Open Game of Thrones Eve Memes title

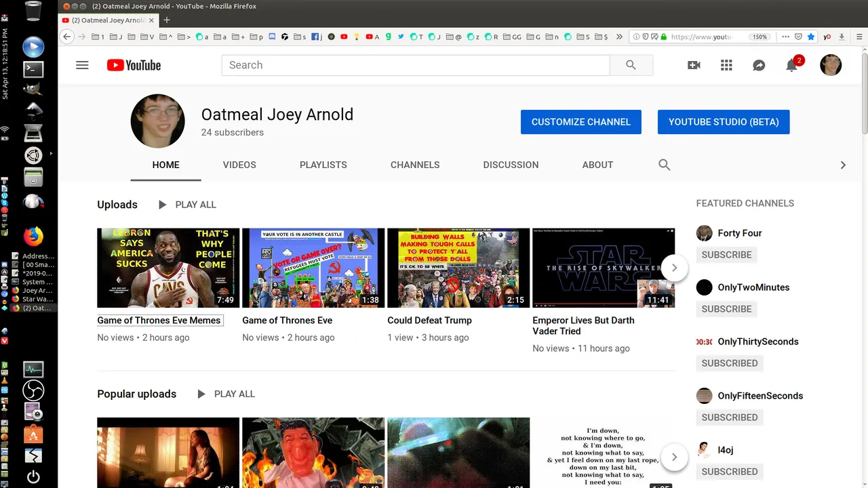pyautogui.click(x=159, y=321)
